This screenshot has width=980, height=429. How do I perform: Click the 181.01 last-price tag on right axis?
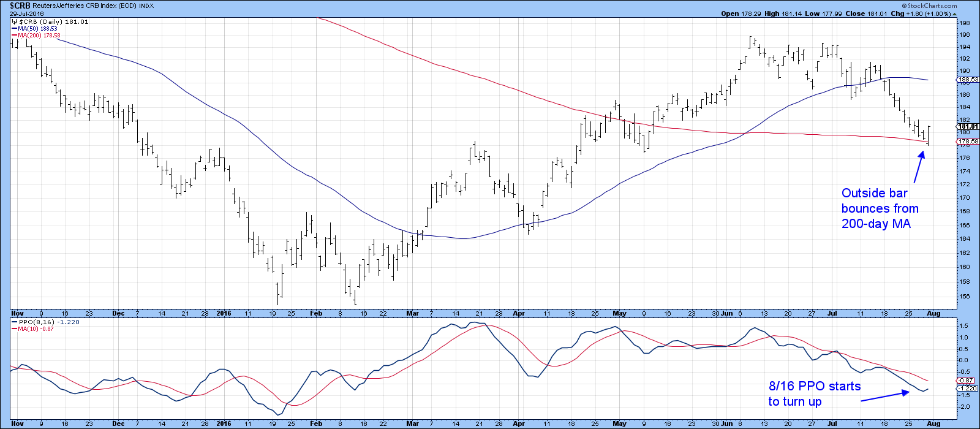pyautogui.click(x=967, y=126)
